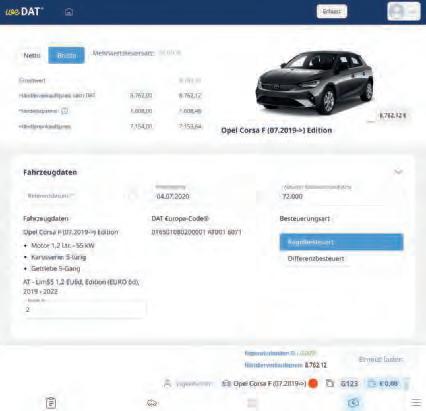Click the Opel Corsa vehicle image
Image resolution: width=426 pixels, height=411 pixels.
click(314, 82)
